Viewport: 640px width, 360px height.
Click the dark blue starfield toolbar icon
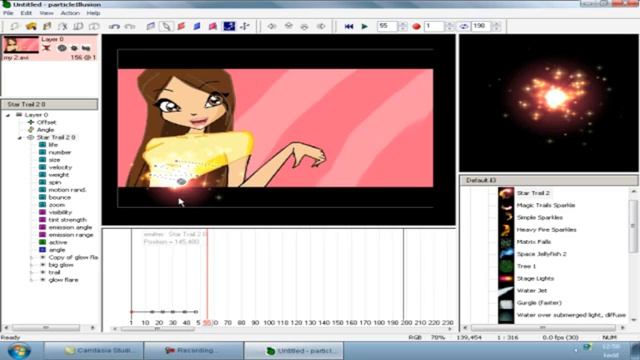coord(229,27)
